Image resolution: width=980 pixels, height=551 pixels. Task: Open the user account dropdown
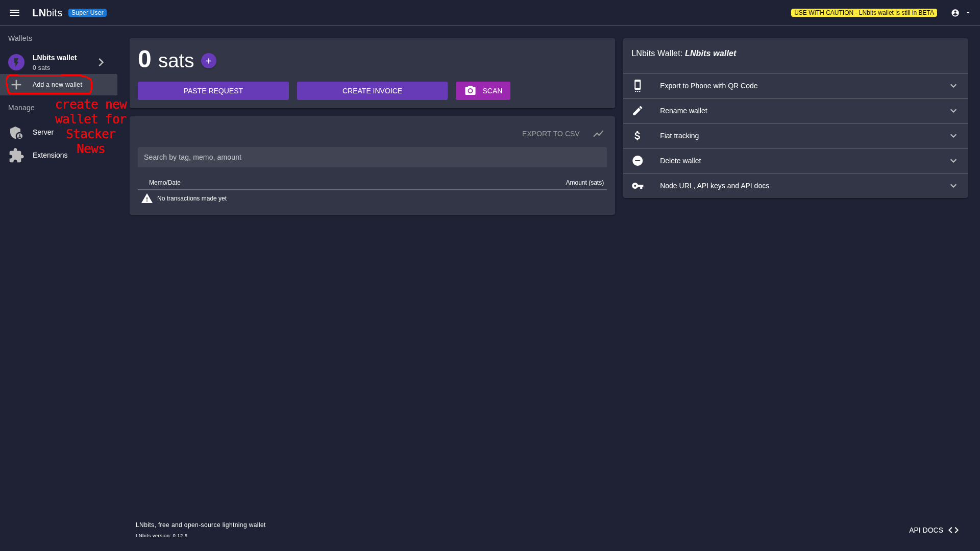(x=960, y=13)
